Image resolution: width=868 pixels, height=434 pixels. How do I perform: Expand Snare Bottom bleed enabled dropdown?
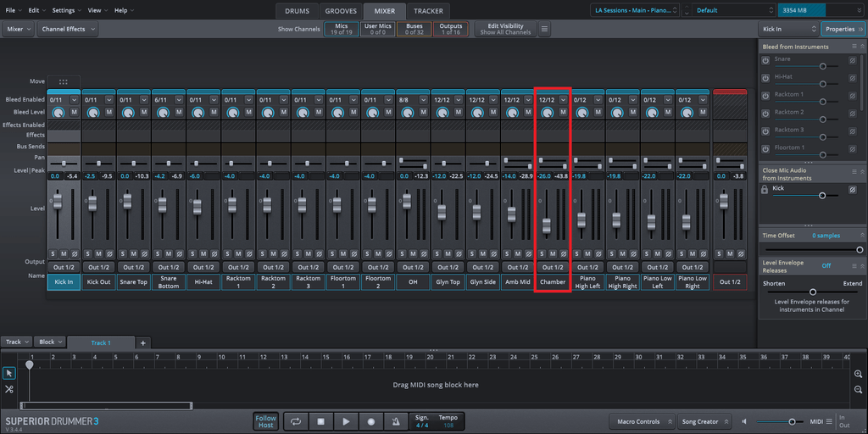point(179,100)
